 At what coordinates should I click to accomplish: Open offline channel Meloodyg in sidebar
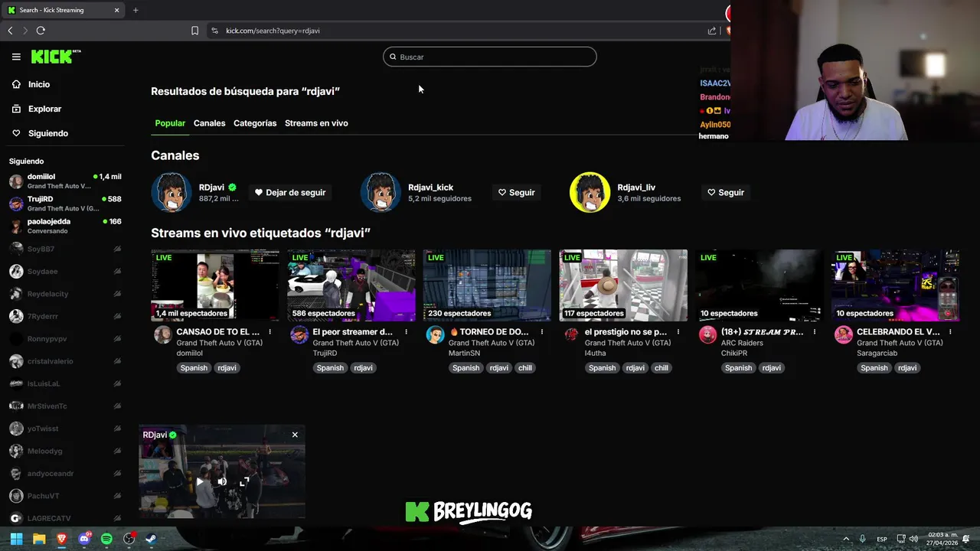65,451
